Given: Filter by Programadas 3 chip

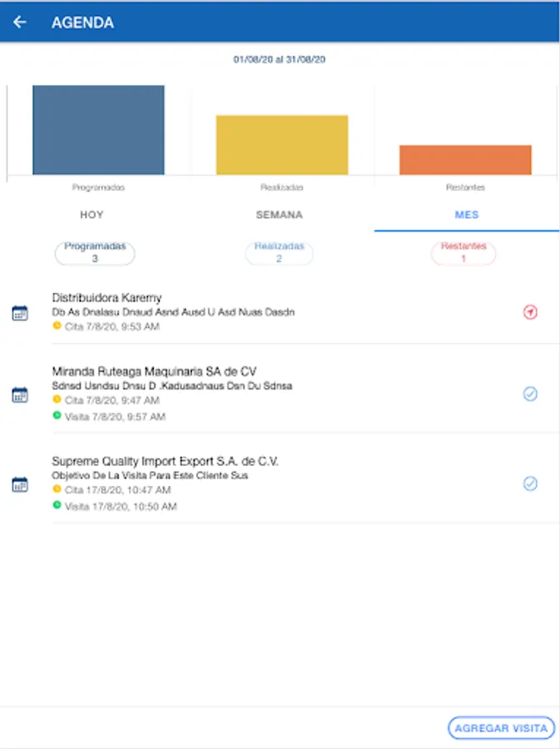Looking at the screenshot, I should click(95, 253).
